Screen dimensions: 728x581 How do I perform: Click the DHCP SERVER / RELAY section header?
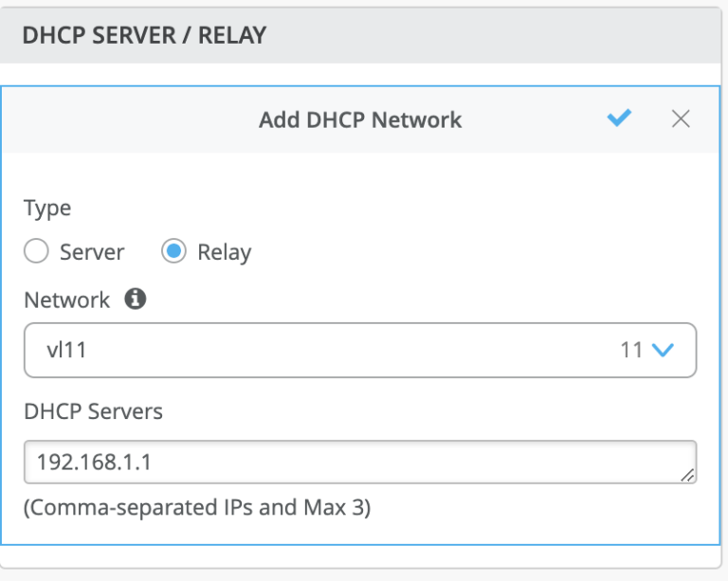pos(144,36)
